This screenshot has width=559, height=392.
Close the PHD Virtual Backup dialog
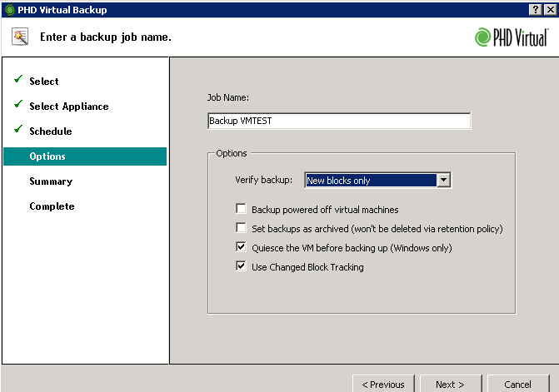click(551, 10)
